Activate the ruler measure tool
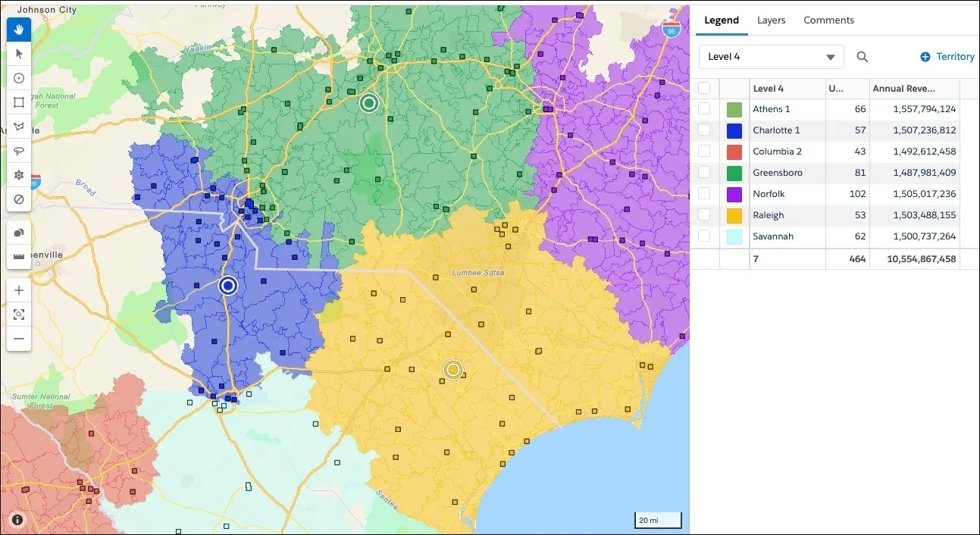The image size is (980, 535). (x=19, y=257)
